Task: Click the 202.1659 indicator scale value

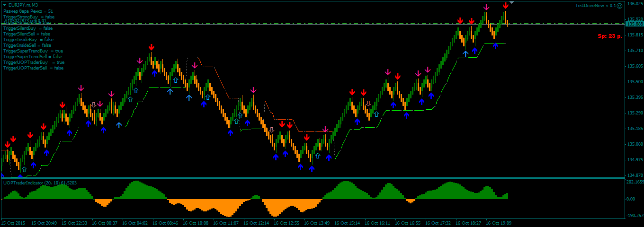Action: point(635,182)
